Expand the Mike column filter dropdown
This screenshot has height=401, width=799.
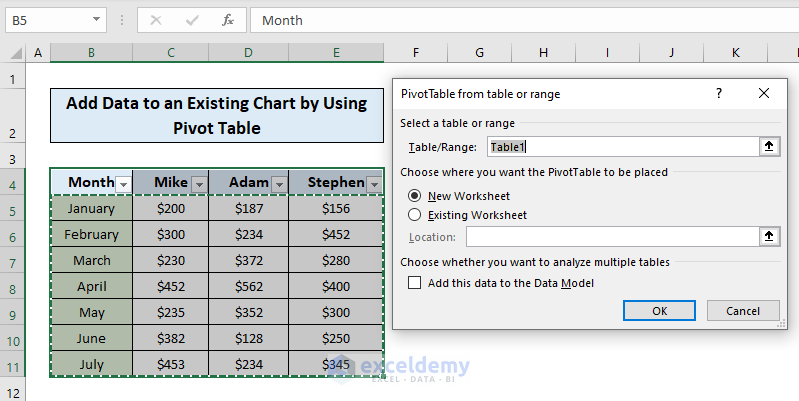(198, 183)
